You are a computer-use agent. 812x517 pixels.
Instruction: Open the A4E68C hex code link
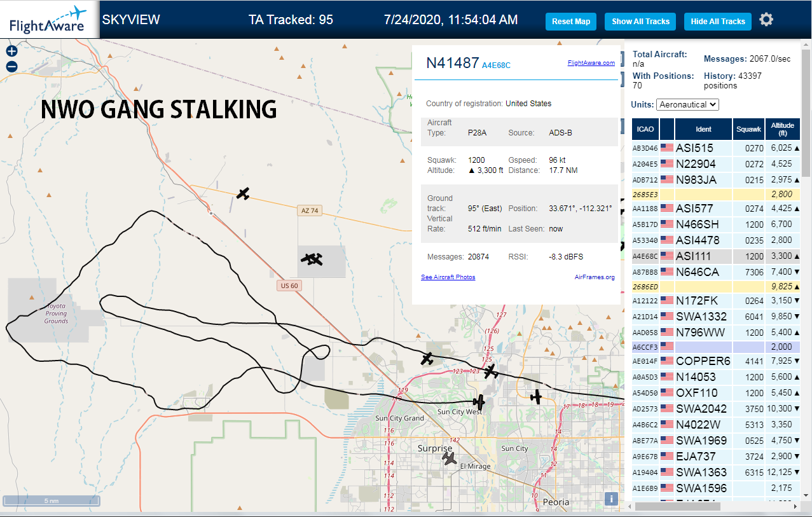pos(496,65)
